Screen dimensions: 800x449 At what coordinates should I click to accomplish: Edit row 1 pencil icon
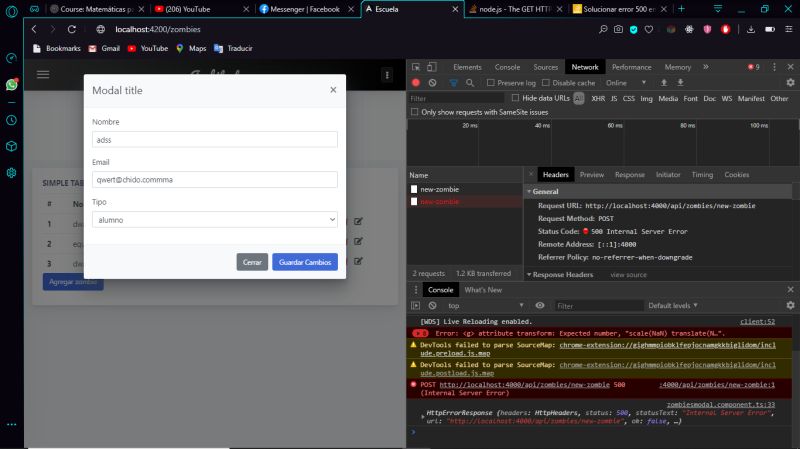[x=358, y=221]
